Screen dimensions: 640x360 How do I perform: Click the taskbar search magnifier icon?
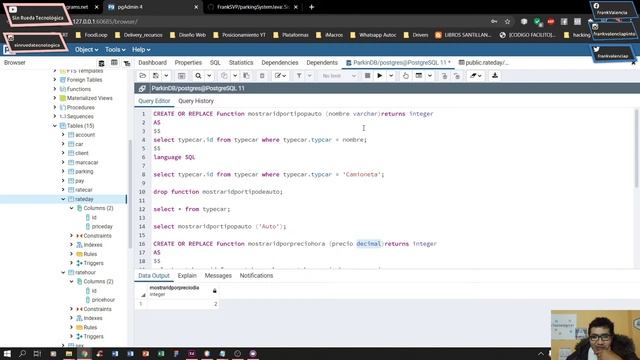(x=22, y=353)
